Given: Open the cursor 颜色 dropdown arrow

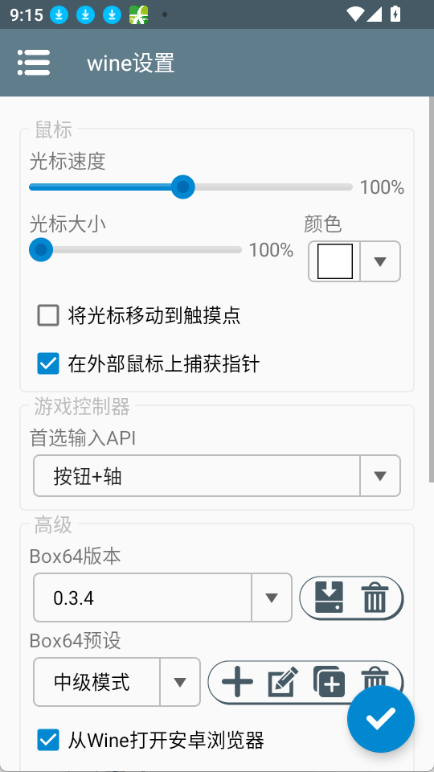Looking at the screenshot, I should coord(379,261).
